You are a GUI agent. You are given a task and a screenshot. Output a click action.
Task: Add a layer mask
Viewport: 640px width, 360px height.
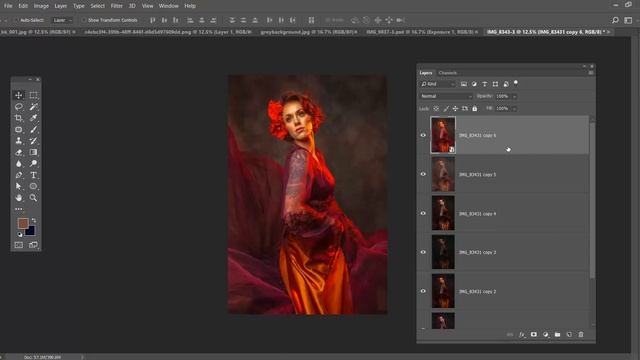533,335
